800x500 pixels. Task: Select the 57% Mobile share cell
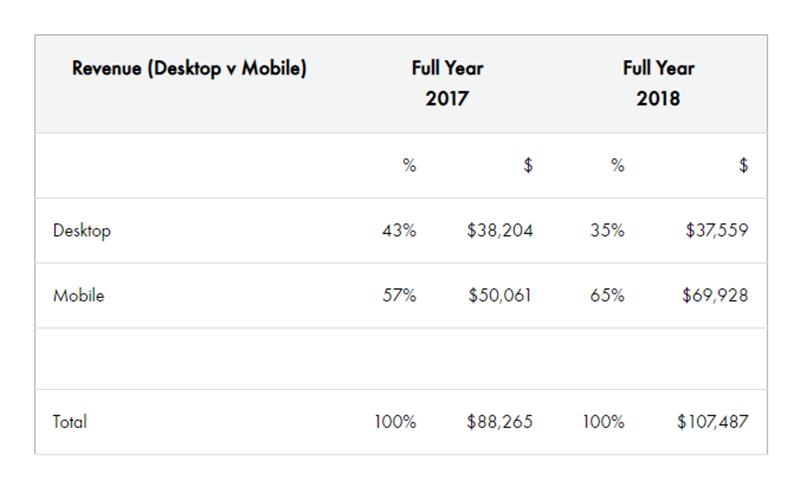click(x=399, y=296)
